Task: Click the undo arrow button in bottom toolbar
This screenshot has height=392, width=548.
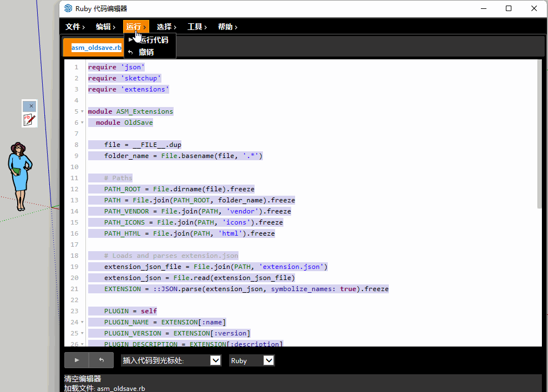Action: pos(102,360)
